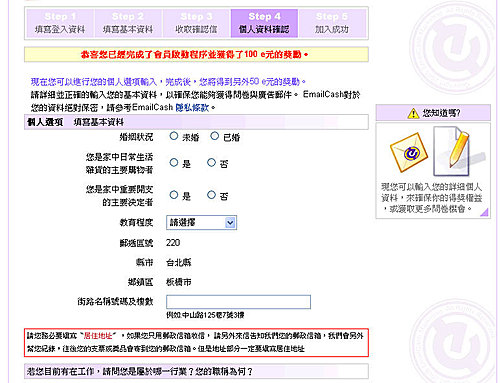Select the 已婚 marital status radio button
The height and width of the screenshot is (383, 500).
(215, 136)
